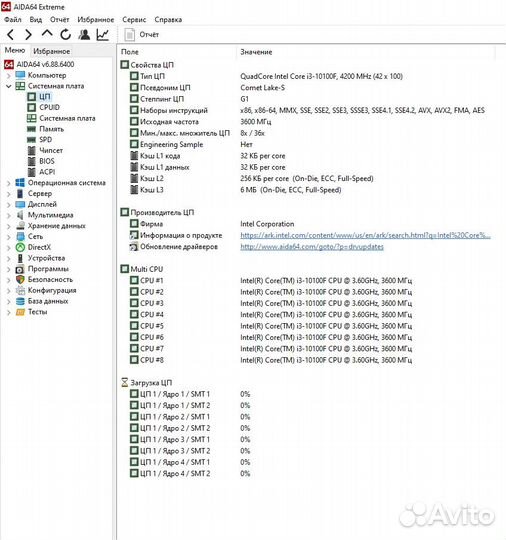The height and width of the screenshot is (540, 506).
Task: Click the Back navigation arrow
Action: 11,34
